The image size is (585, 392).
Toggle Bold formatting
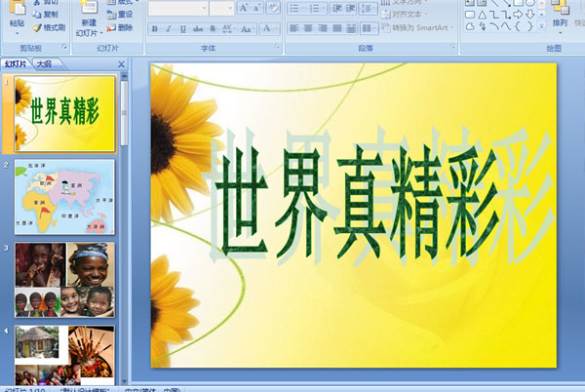point(154,28)
